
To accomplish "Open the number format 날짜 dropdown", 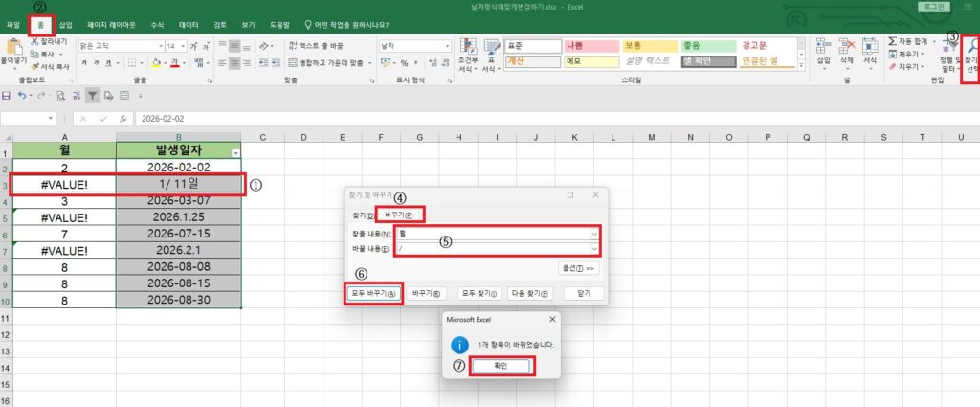I will (448, 46).
